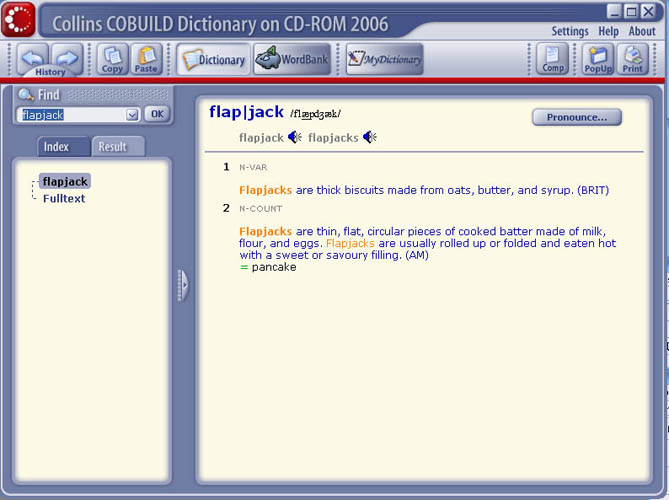669x500 pixels.
Task: Collapse the left panel splitter arrow
Action: click(183, 285)
